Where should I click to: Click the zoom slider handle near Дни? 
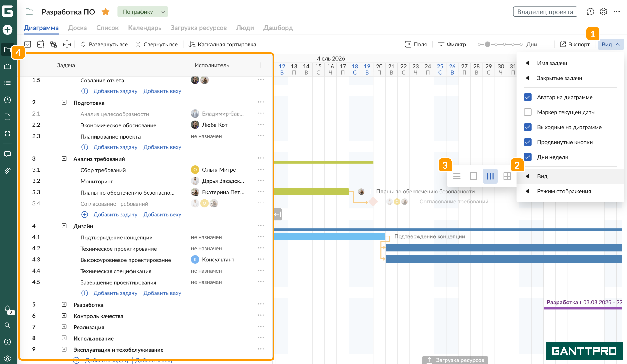pos(487,44)
